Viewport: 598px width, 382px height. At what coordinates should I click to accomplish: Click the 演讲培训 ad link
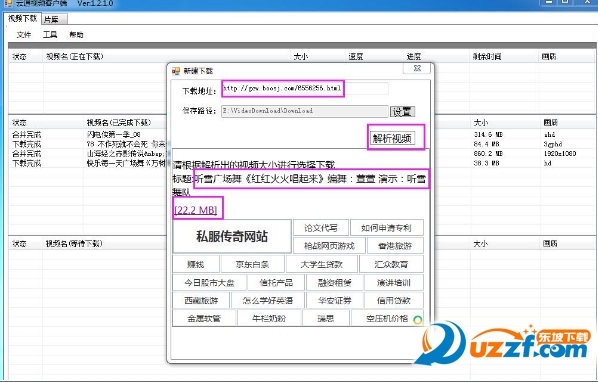(x=394, y=282)
